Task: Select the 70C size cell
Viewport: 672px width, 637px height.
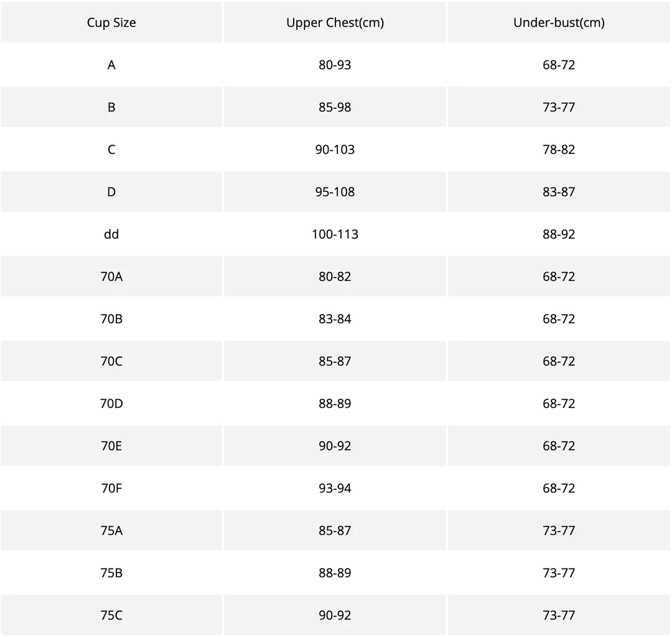Action: (x=111, y=361)
